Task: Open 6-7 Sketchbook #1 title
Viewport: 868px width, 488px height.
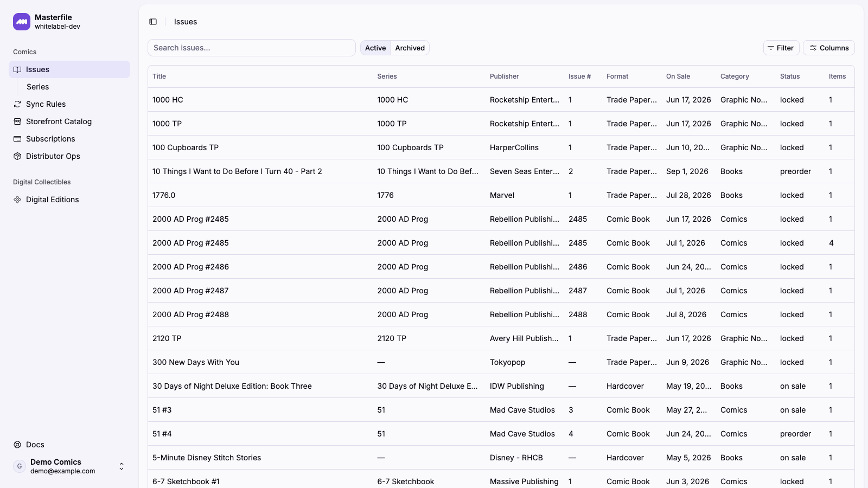Action: click(186, 481)
